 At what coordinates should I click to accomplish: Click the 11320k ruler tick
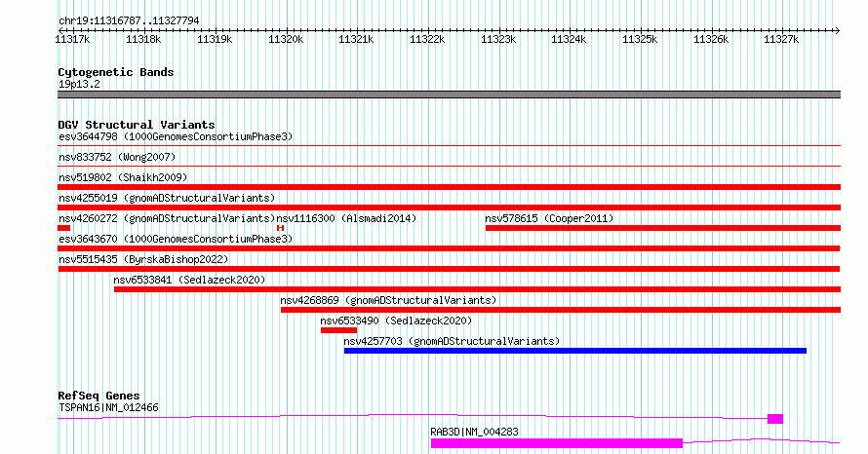286,39
